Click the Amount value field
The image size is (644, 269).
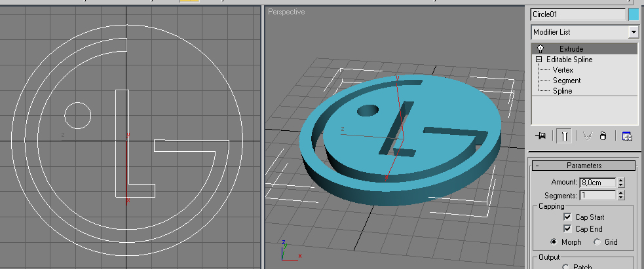point(597,183)
